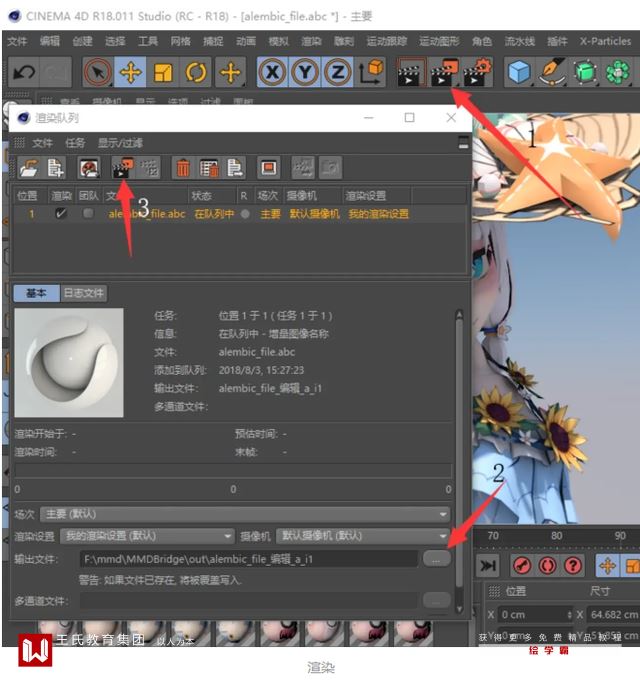
Task: Click the Subdivision Surface generator icon
Action: [584, 72]
